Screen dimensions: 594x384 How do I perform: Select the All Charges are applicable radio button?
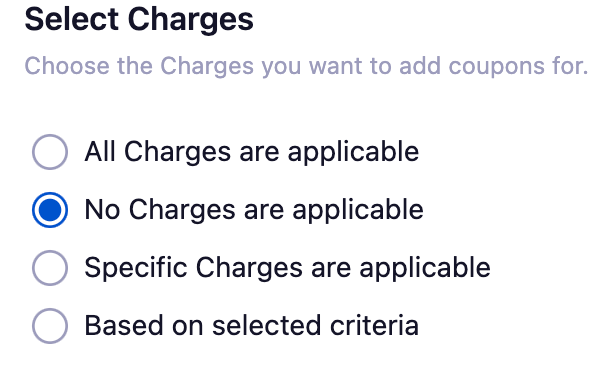point(50,152)
